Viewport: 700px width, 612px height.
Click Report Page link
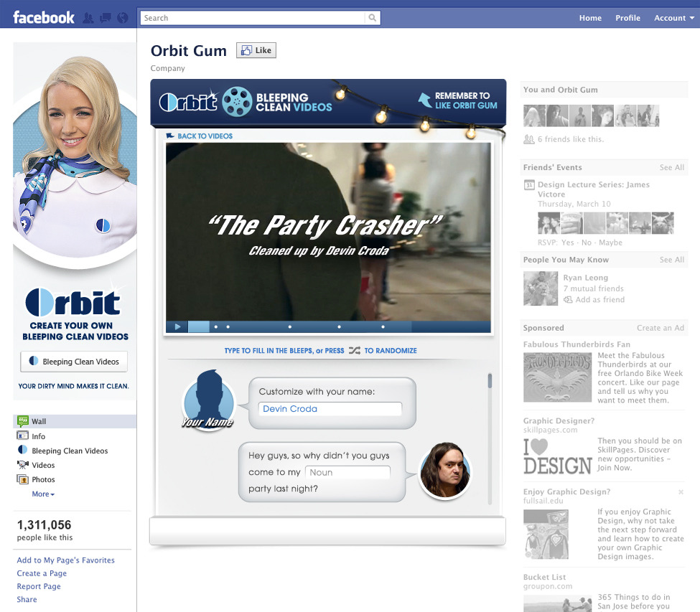point(39,586)
